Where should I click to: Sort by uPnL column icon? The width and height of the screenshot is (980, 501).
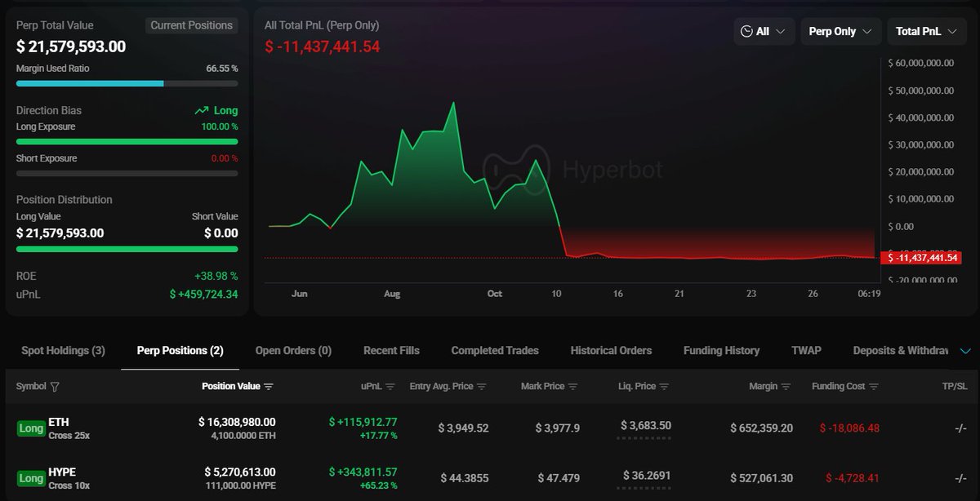coord(390,387)
